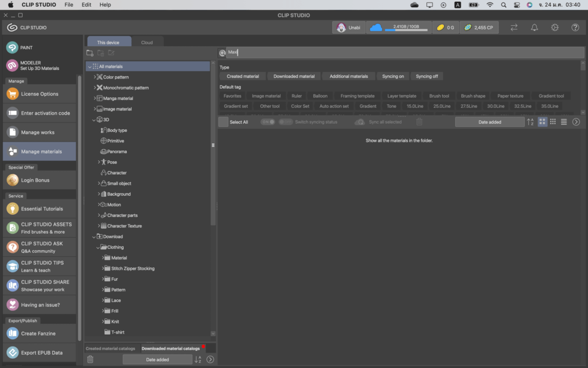The width and height of the screenshot is (588, 368).
Task: Click Sync all selected button
Action: 379,121
